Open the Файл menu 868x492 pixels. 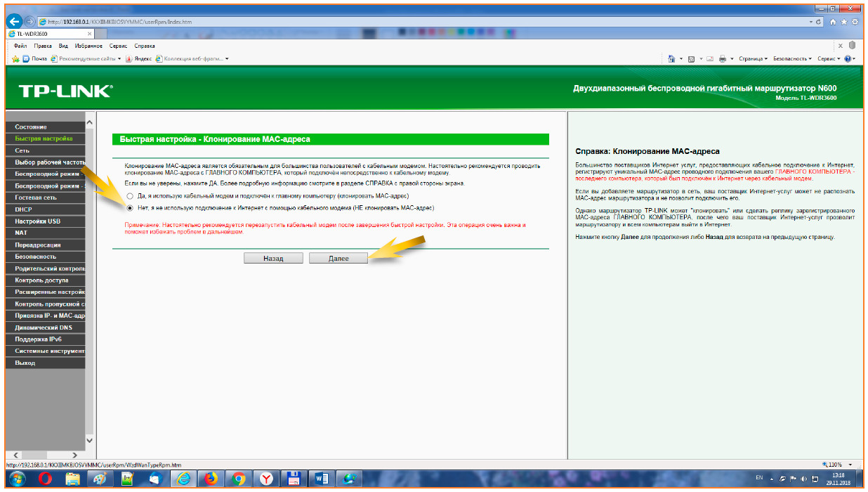point(20,46)
